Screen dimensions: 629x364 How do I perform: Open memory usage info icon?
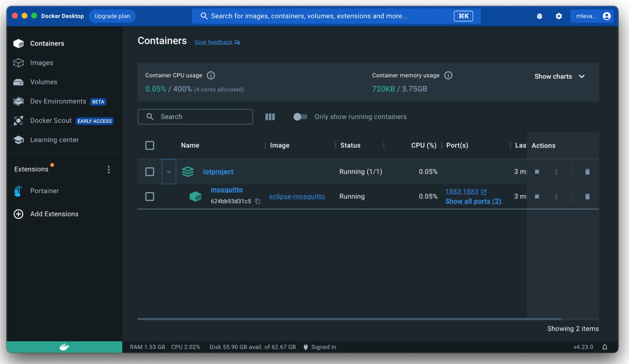point(448,75)
